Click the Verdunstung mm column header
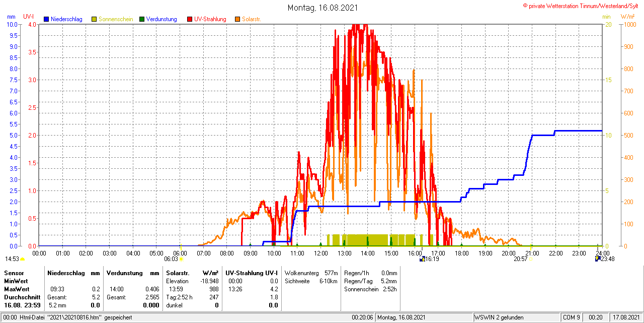Image resolution: width=644 pixels, height=323 pixels. (133, 273)
